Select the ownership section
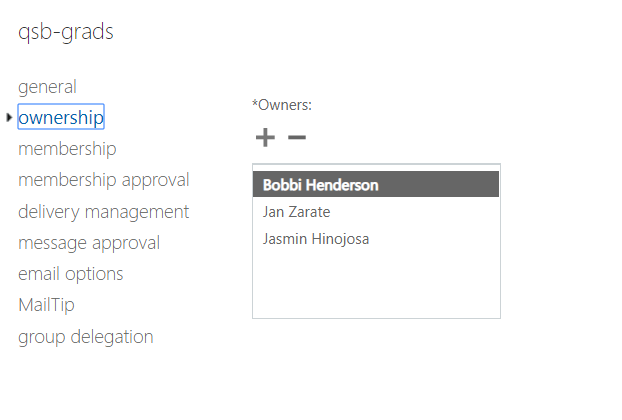Image resolution: width=622 pixels, height=420 pixels. pyautogui.click(x=61, y=118)
